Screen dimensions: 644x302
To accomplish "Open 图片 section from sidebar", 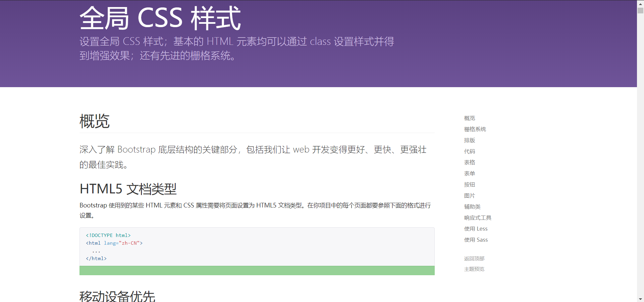I will click(470, 195).
